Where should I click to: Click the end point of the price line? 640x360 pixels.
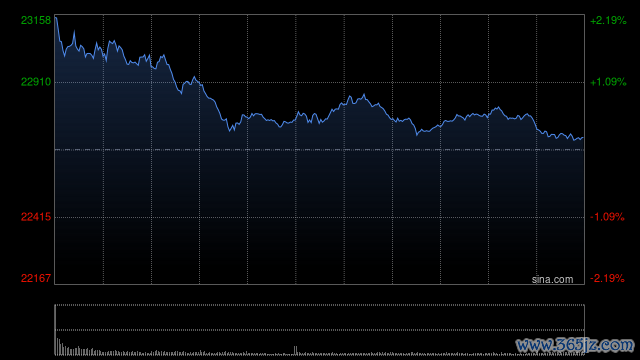tap(582, 138)
